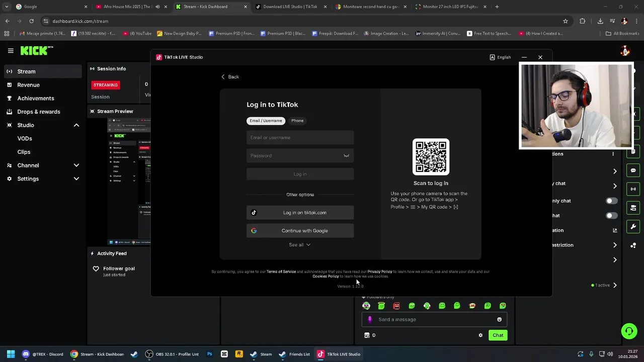This screenshot has width=644, height=362.
Task: Bookmark this page with the star icon
Action: 566,21
